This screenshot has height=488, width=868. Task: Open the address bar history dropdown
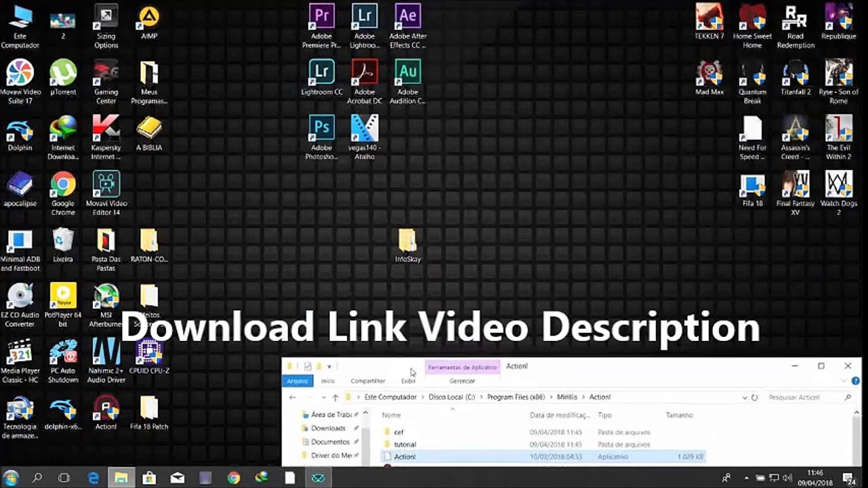click(x=745, y=398)
